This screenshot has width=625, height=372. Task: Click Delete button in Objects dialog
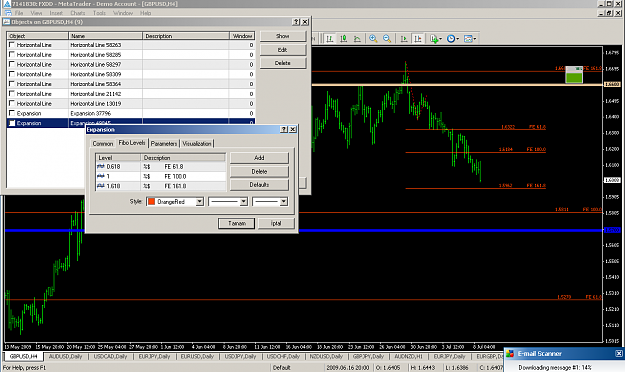click(x=283, y=63)
